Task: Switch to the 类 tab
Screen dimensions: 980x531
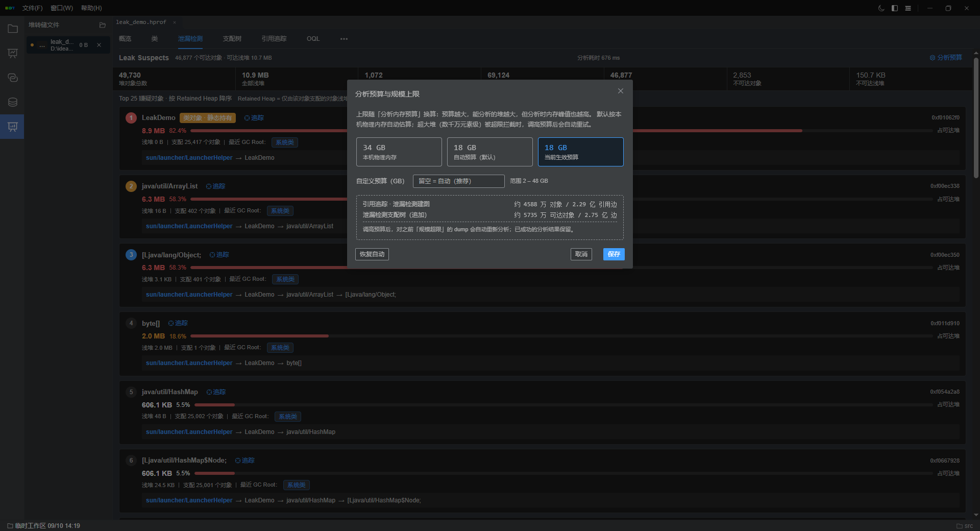Action: coord(155,39)
